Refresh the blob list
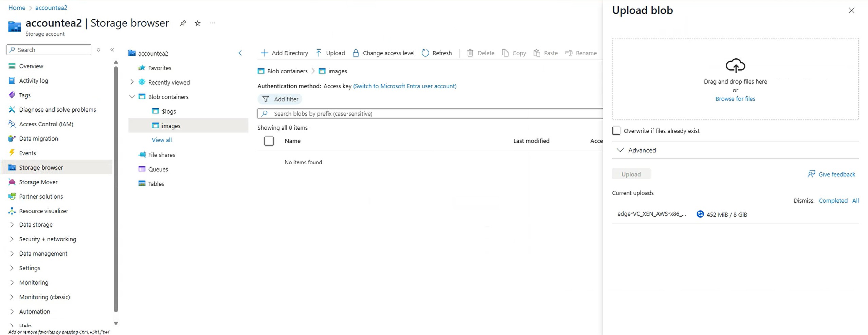The image size is (868, 335). point(437,53)
